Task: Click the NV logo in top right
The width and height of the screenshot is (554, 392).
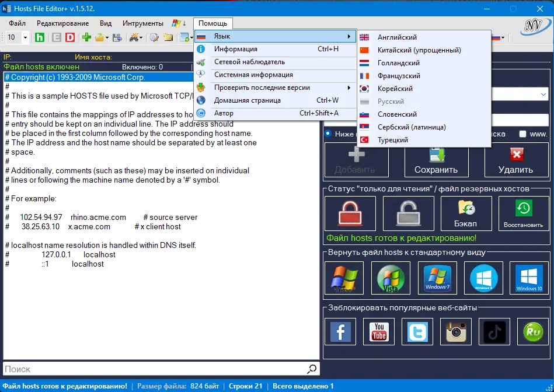Action: [x=535, y=26]
